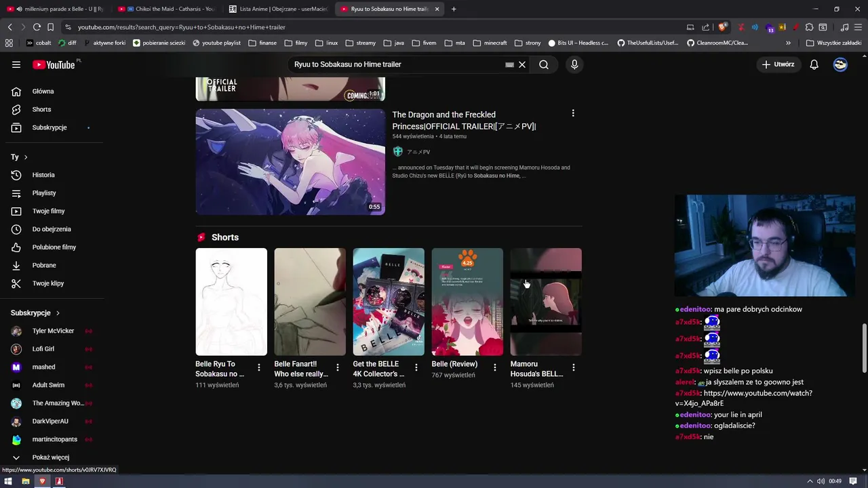Play The Dragon and the Freckled Princess thumbnail
The width and height of the screenshot is (868, 488).
[290, 162]
